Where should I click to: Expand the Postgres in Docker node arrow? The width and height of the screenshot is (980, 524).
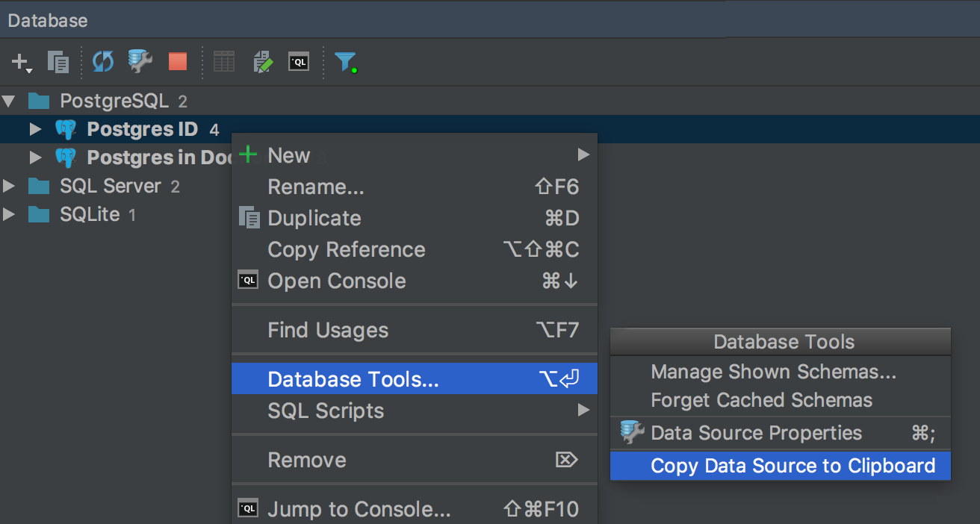[x=35, y=157]
